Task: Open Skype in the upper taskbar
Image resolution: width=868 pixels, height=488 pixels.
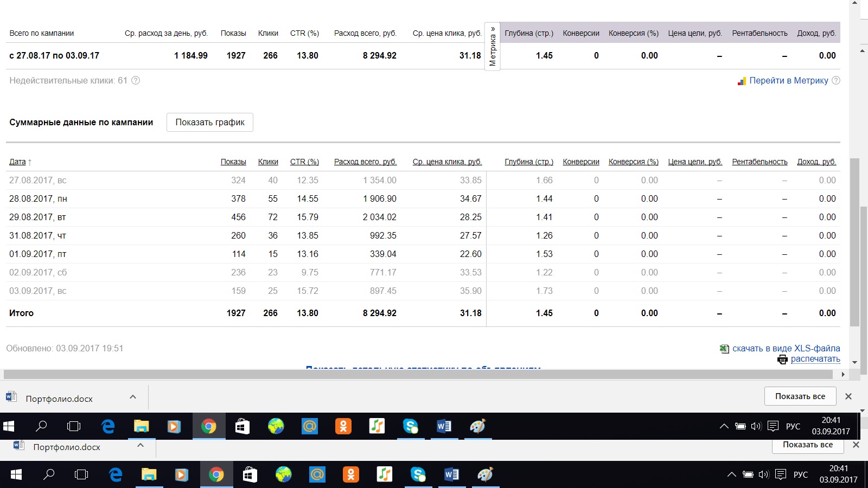Action: point(411,426)
